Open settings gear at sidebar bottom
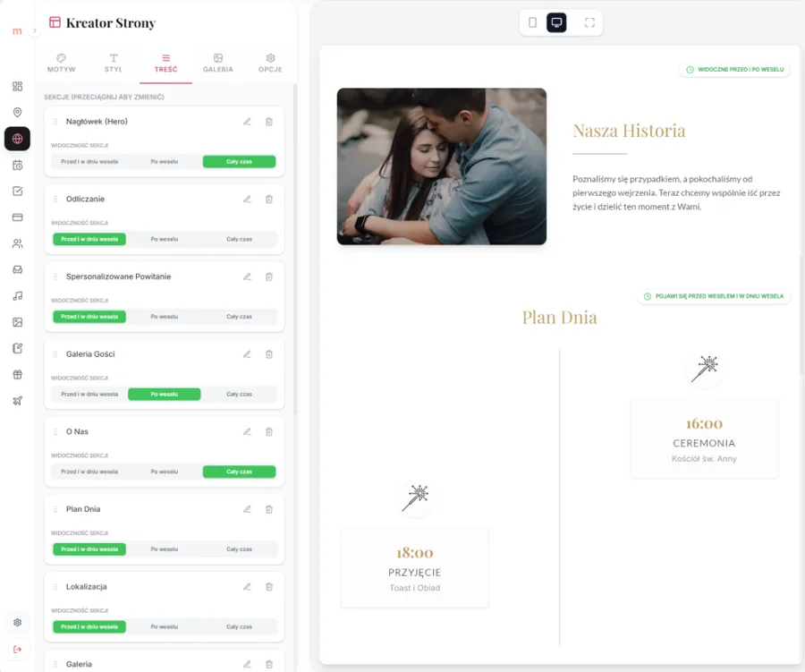The width and height of the screenshot is (805, 672). pyautogui.click(x=16, y=622)
